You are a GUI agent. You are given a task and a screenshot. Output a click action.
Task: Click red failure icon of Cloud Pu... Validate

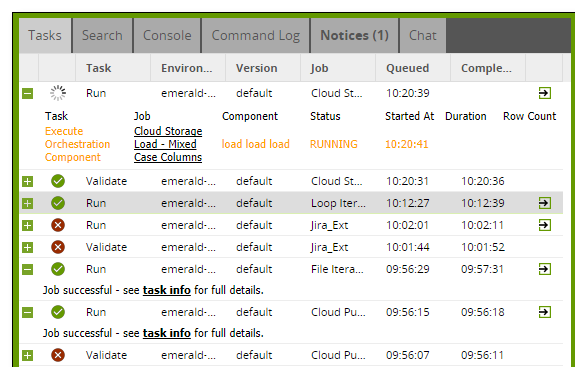coord(58,355)
